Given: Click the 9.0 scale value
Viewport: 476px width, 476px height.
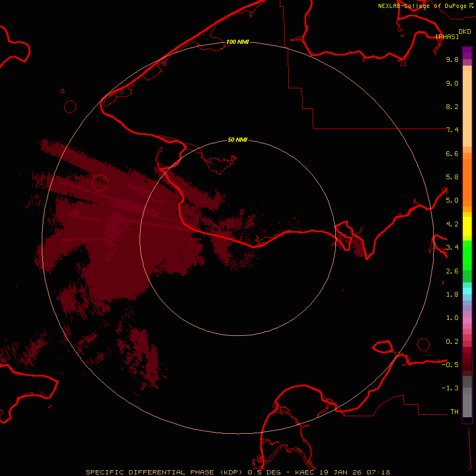Looking at the screenshot, I should 452,83.
